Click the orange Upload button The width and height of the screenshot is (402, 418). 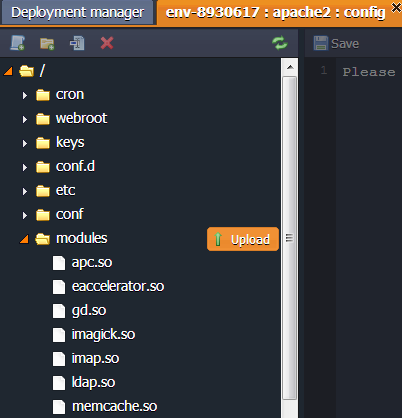243,239
